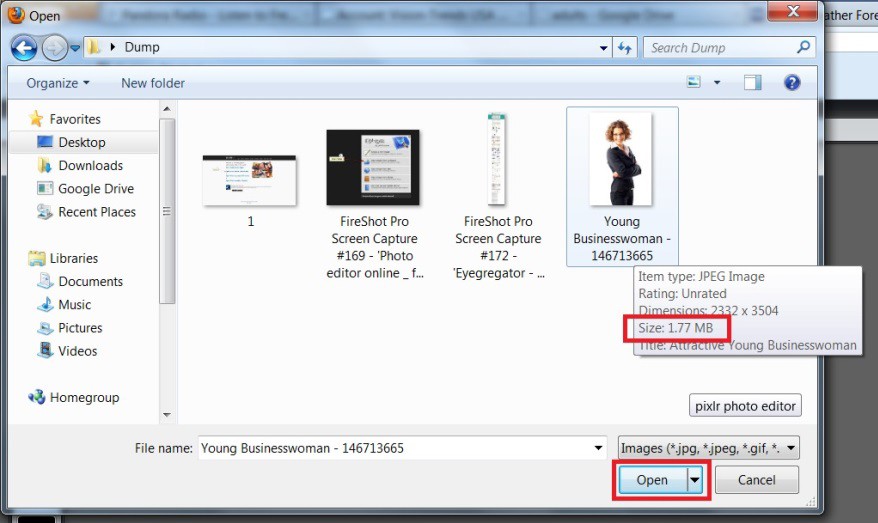This screenshot has height=523, width=878.
Task: Click the refresh icon beside address bar
Action: 625,47
